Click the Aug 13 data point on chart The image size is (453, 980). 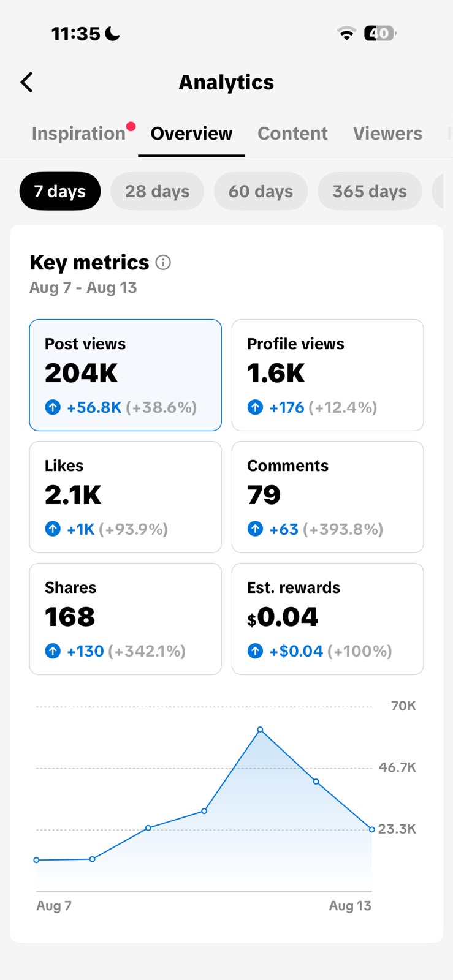point(371,829)
